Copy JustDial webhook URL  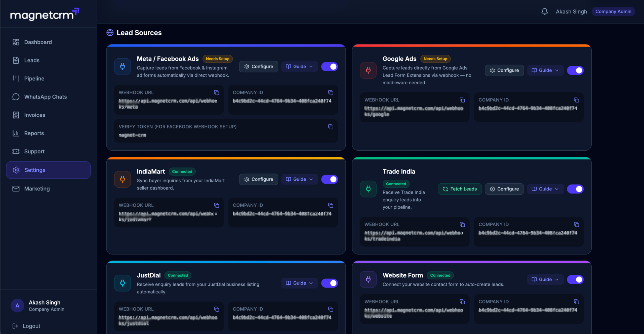coord(217,309)
